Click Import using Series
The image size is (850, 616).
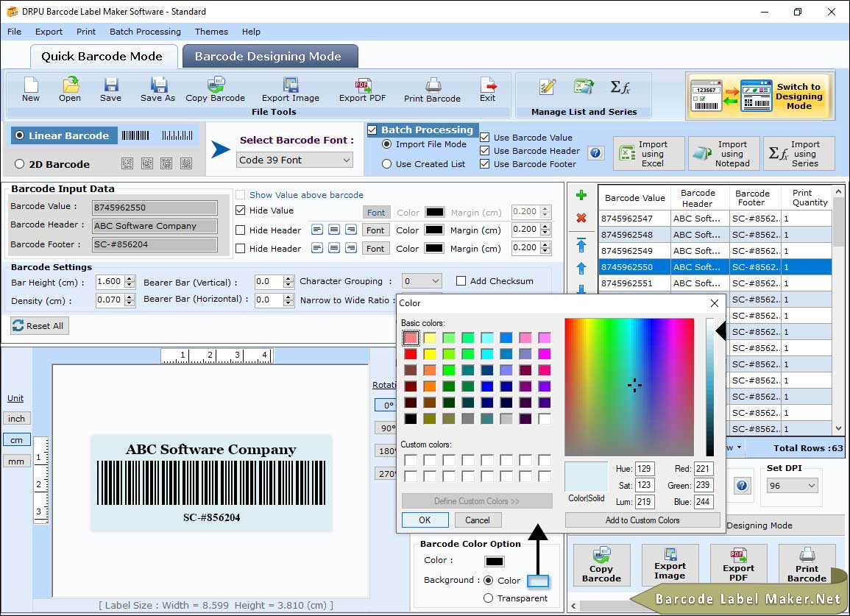(x=799, y=154)
